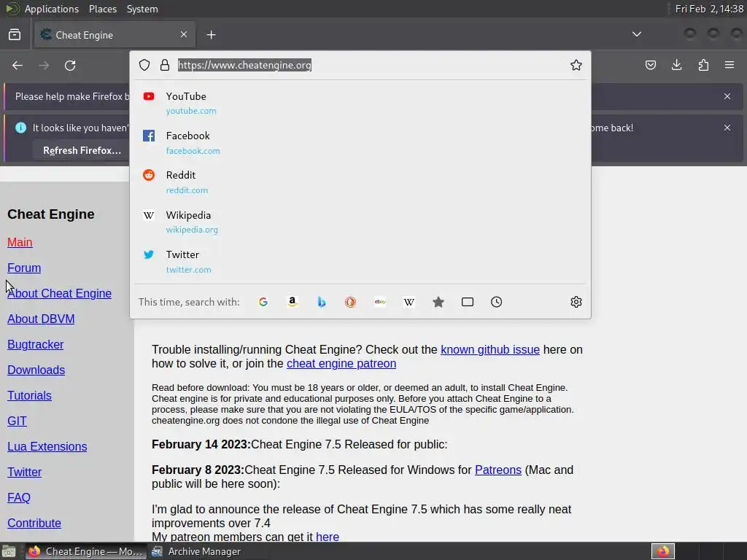The image size is (747, 560).
Task: Search with Wikipedia engine icon
Action: click(409, 302)
